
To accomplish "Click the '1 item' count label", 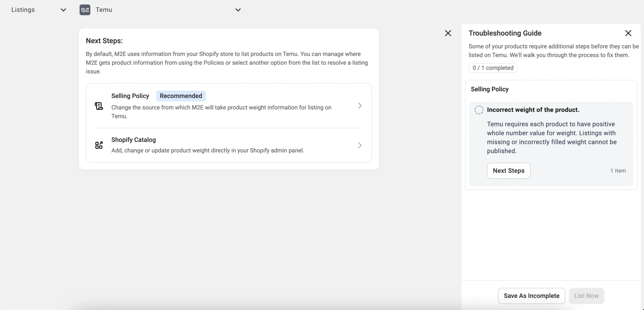I will coord(618,171).
